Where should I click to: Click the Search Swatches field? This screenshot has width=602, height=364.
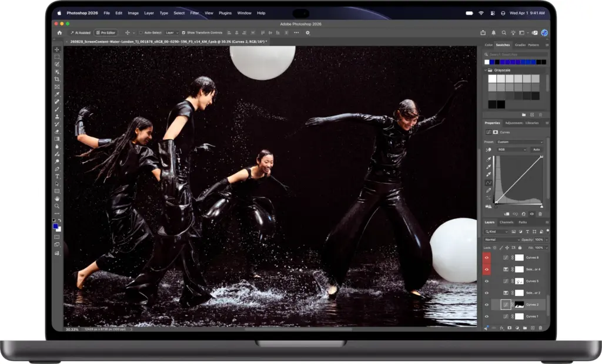(515, 55)
